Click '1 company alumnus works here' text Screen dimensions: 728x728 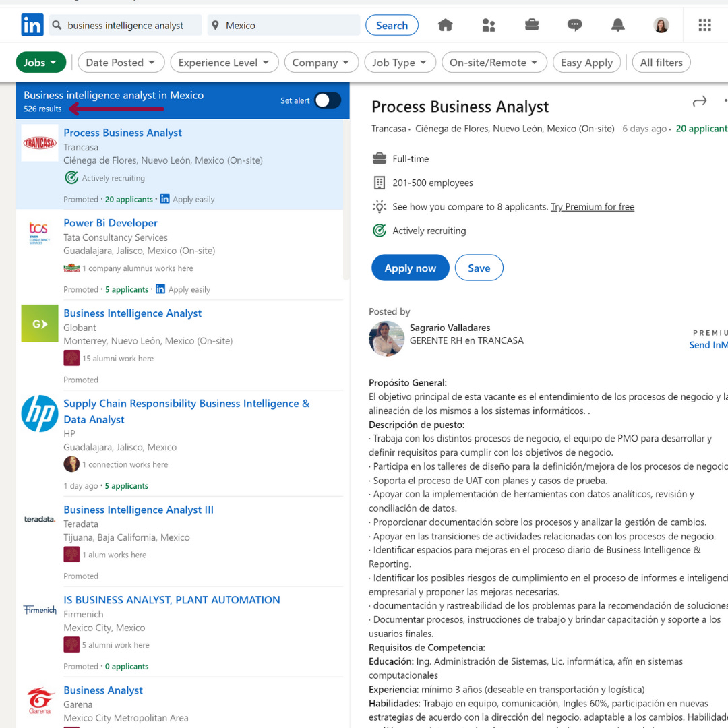pos(138,268)
